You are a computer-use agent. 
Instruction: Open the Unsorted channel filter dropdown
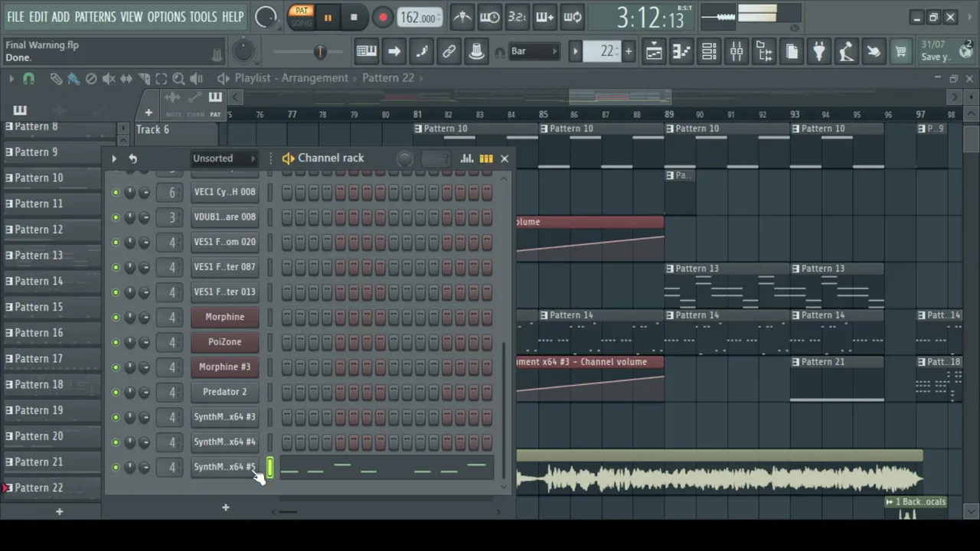[224, 158]
